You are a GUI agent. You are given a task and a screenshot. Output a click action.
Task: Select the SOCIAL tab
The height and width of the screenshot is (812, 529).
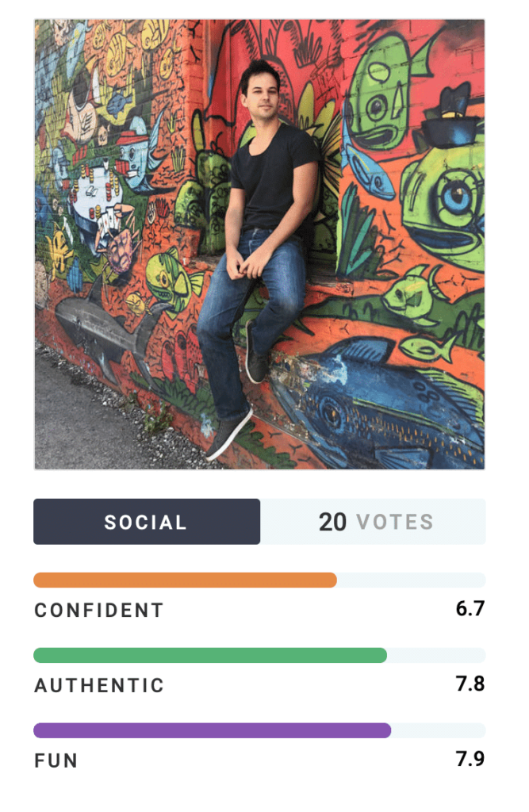tap(147, 522)
